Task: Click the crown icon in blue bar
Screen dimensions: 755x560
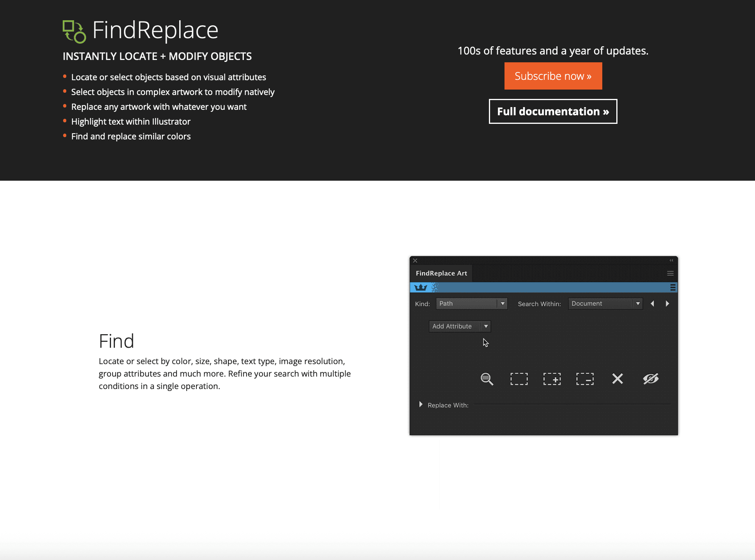Action: 421,287
